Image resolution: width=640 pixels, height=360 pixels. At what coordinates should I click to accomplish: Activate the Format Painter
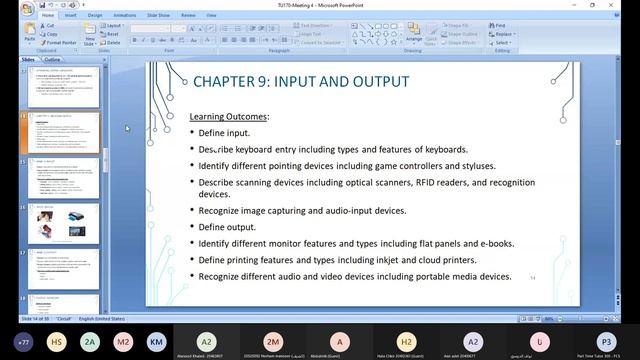58,42
